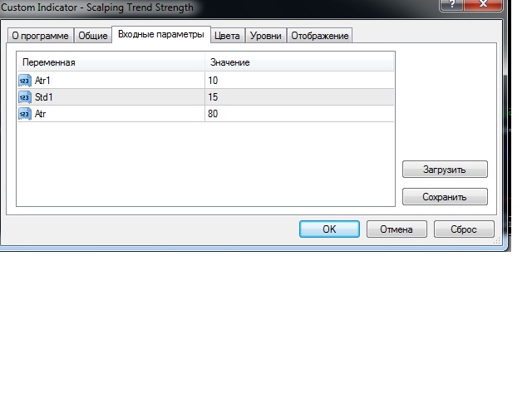Switch to the 'Уровни' tab

[266, 36]
